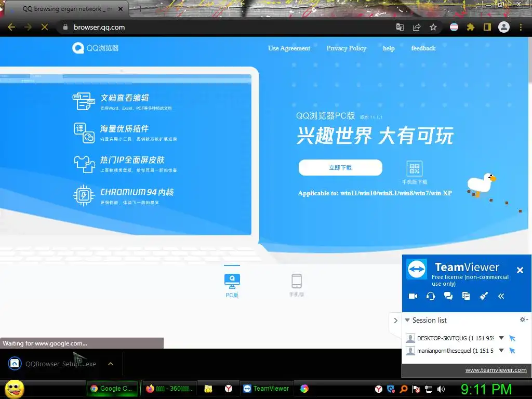Open the translate page icon in address bar
The height and width of the screenshot is (399, 532).
click(x=400, y=27)
